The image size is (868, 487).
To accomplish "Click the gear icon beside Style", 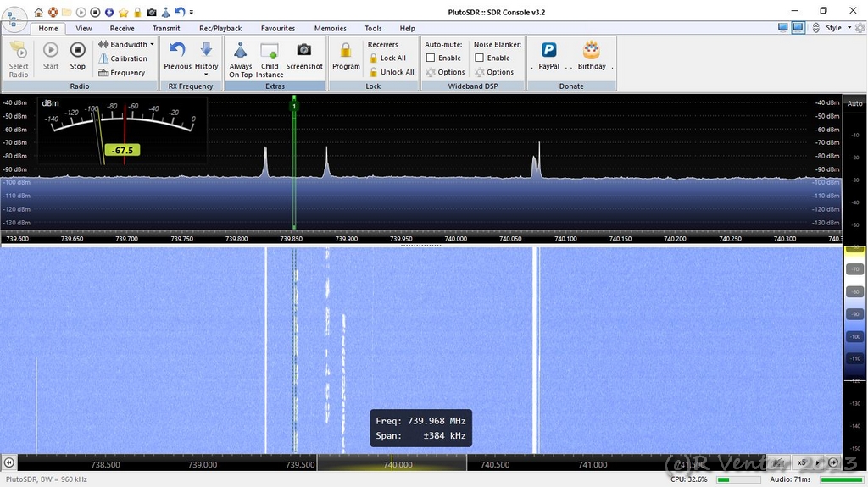I will (860, 28).
